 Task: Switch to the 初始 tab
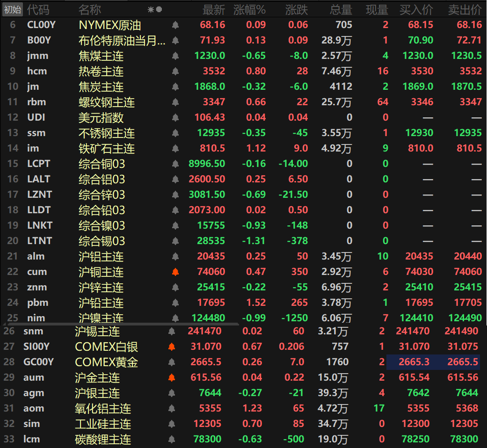(x=12, y=9)
